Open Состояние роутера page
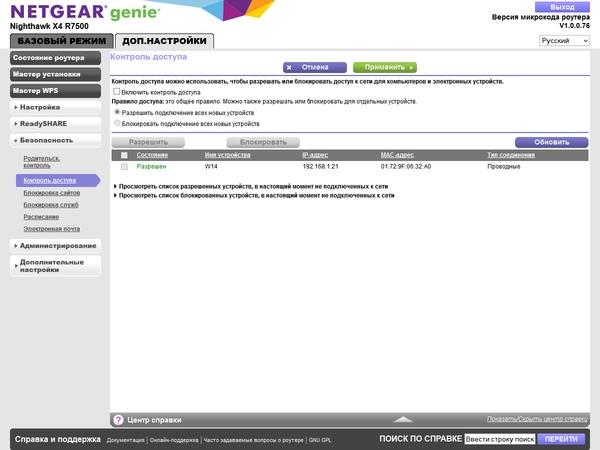Image resolution: width=600 pixels, height=450 pixels. (55, 58)
